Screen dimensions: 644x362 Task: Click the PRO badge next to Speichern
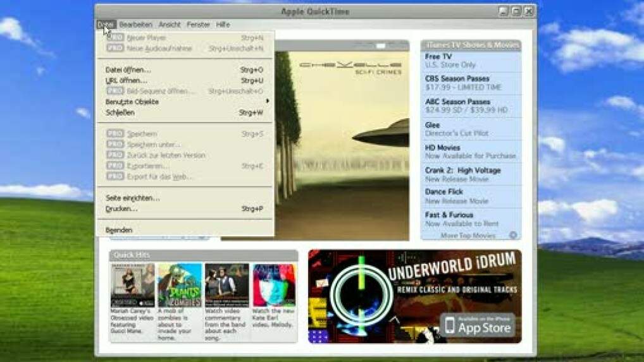coord(115,134)
